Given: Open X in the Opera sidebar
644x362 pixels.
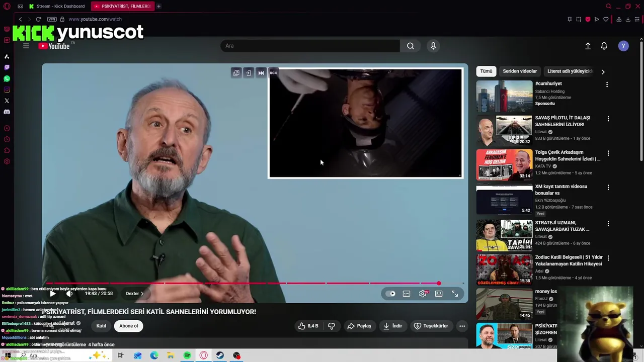Looking at the screenshot, I should [x=7, y=101].
